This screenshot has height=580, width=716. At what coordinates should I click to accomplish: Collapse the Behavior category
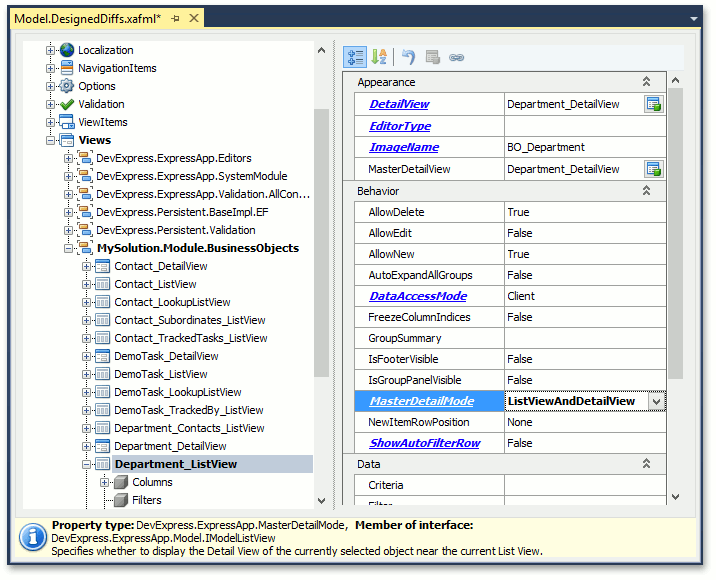click(646, 190)
